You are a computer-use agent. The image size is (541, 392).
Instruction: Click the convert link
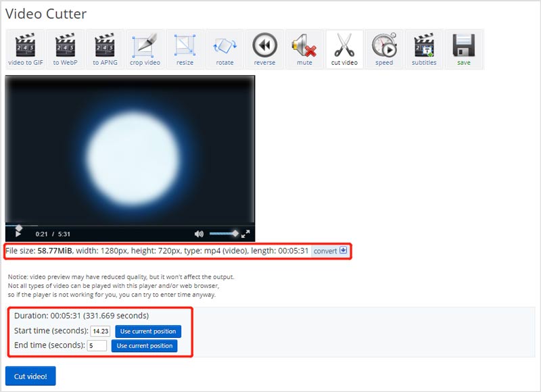click(x=325, y=251)
